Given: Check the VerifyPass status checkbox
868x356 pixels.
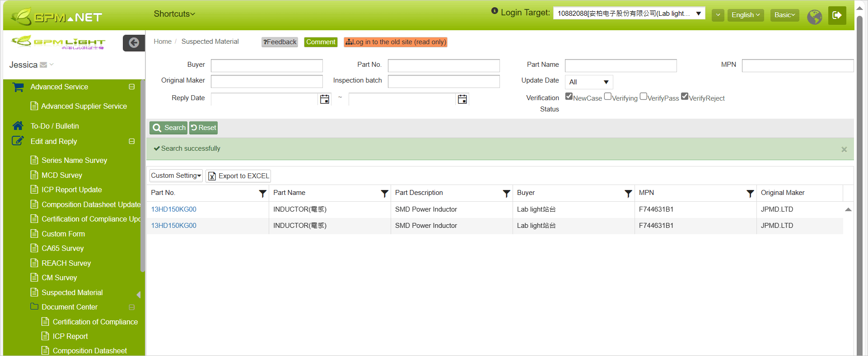Looking at the screenshot, I should 644,96.
